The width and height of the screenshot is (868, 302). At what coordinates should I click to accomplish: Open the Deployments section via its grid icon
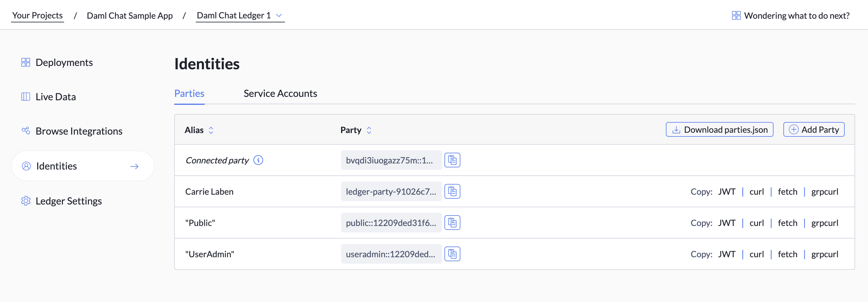25,62
